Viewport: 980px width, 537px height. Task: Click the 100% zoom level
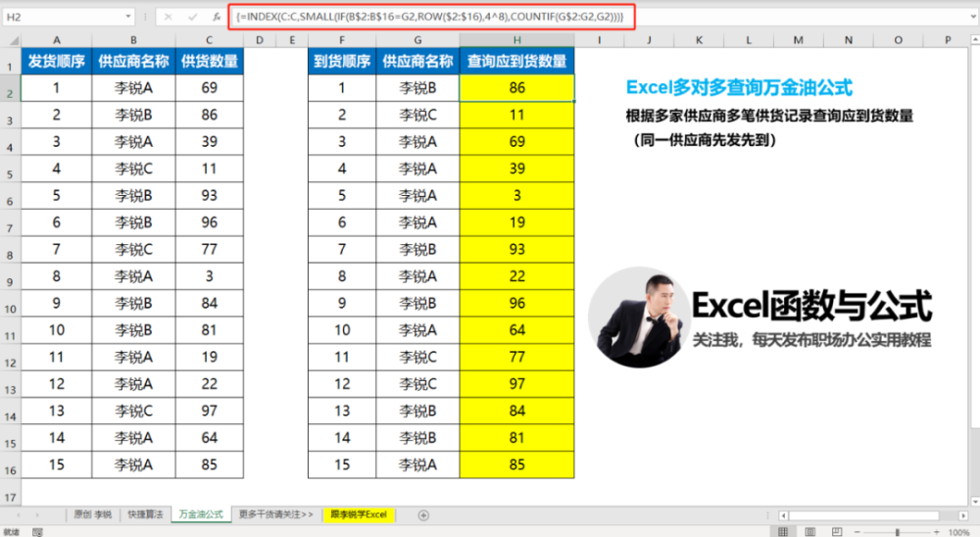point(958,532)
